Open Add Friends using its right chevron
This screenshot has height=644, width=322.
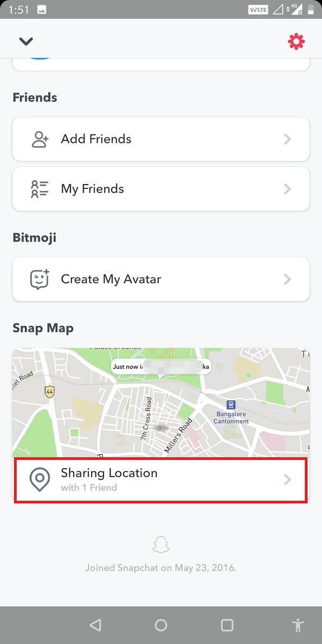click(x=288, y=138)
